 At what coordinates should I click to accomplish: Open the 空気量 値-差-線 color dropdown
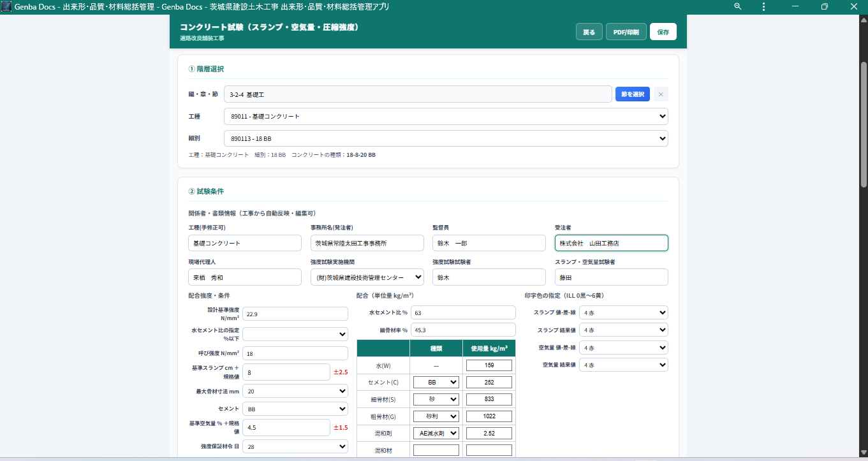[624, 348]
